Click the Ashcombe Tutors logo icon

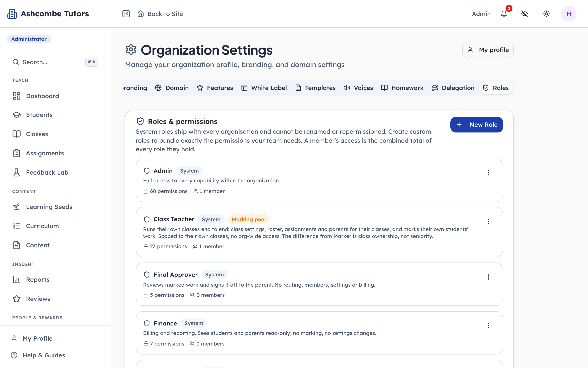[x=12, y=14]
